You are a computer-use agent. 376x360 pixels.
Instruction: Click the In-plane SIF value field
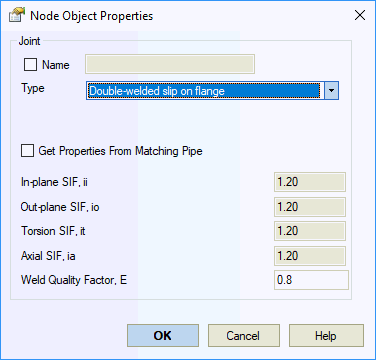point(310,182)
